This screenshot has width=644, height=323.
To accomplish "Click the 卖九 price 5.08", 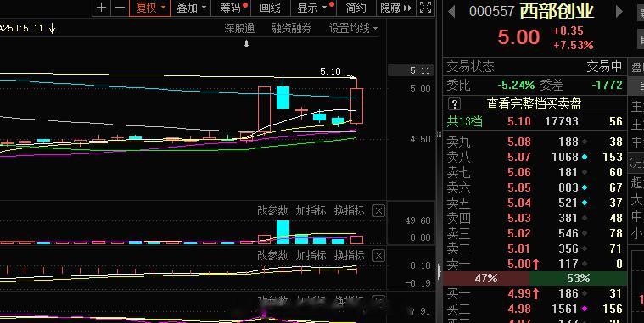I will (519, 142).
